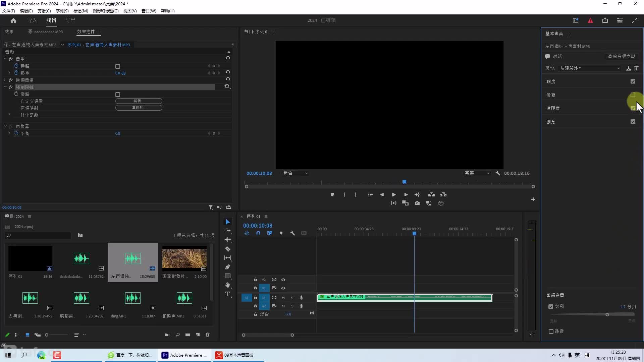Collapse 强制限幅 effect
Screen dimensions: 644x362
pyautogui.click(x=5, y=87)
